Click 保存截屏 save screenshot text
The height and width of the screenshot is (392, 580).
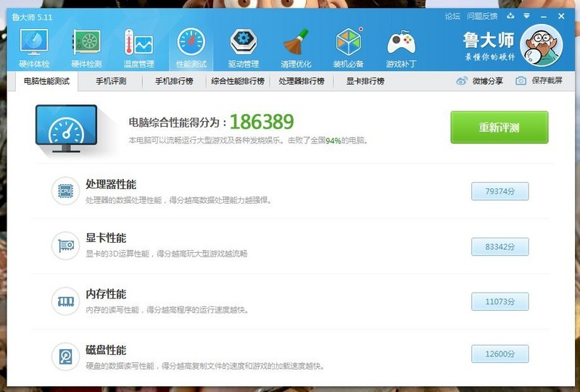pos(547,80)
